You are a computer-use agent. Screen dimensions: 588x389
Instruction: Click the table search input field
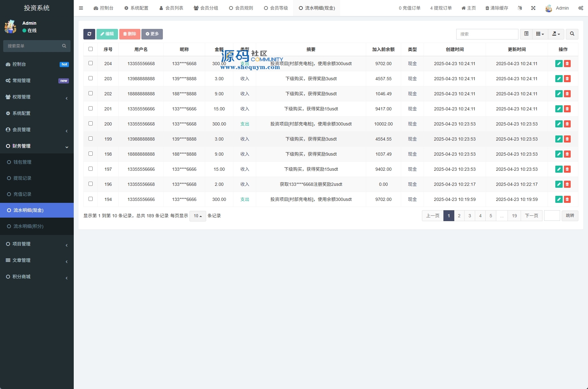pos(487,34)
